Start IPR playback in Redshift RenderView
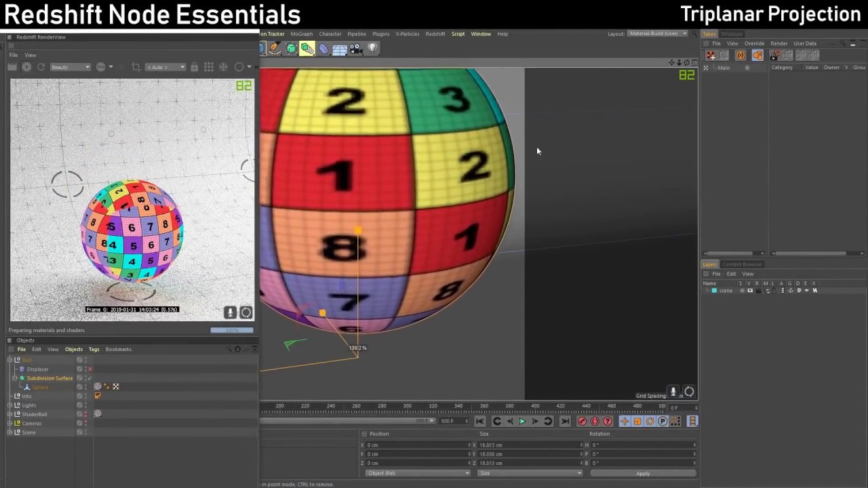The width and height of the screenshot is (868, 488). tap(26, 67)
